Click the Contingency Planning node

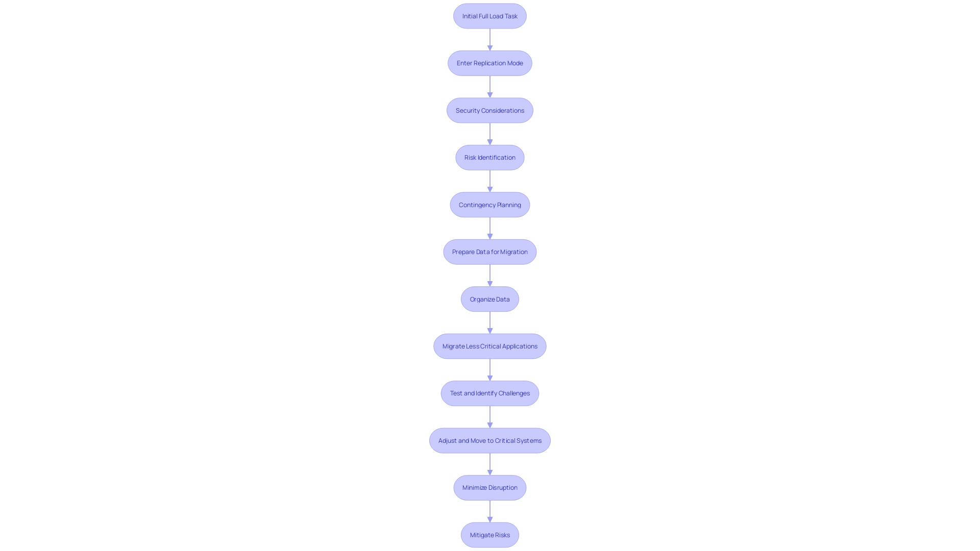490,205
